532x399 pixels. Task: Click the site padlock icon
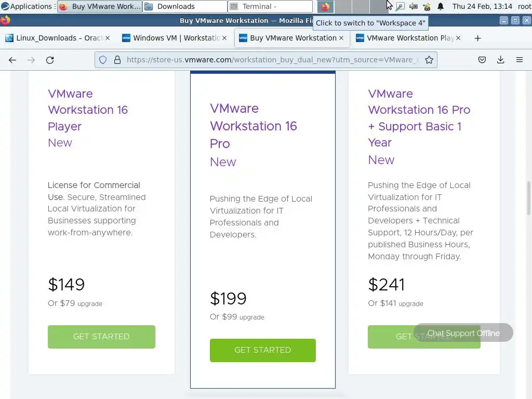[x=117, y=60]
